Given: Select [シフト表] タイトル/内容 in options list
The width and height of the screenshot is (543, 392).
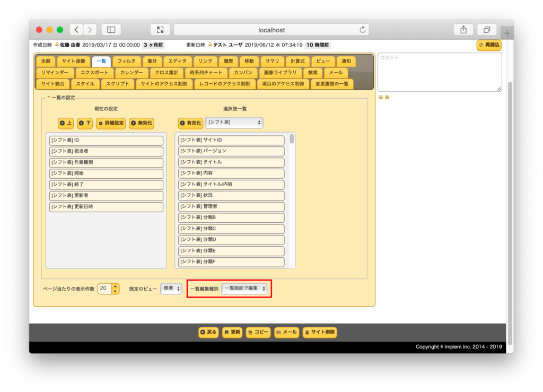Looking at the screenshot, I should [231, 184].
